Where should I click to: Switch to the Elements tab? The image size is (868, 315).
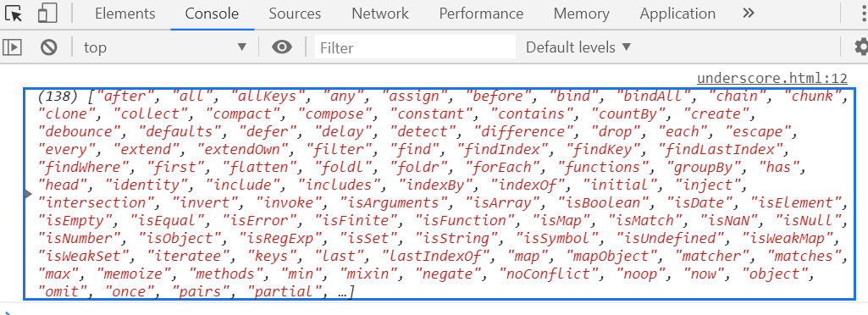point(125,14)
